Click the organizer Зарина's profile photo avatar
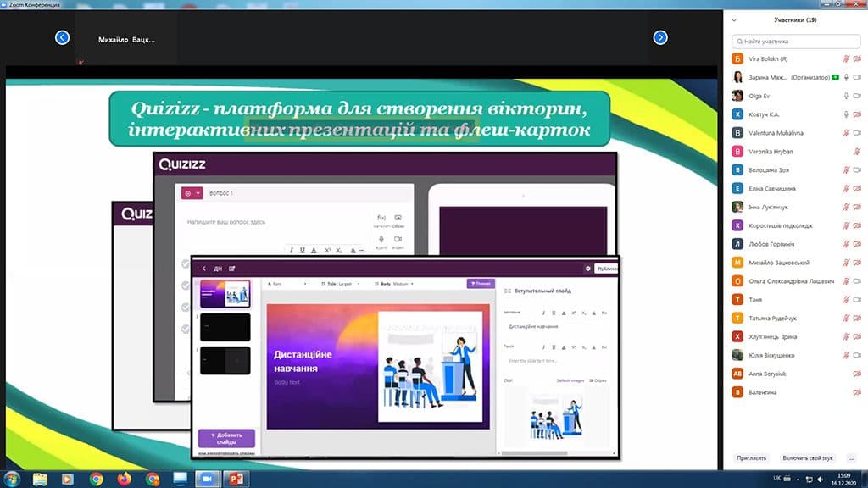The image size is (868, 488). [737, 77]
